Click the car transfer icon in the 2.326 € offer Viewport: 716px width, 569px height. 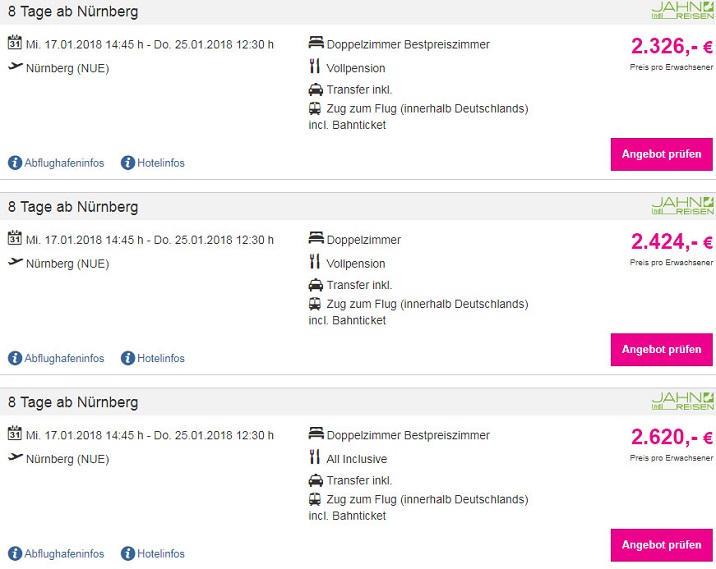click(x=316, y=89)
